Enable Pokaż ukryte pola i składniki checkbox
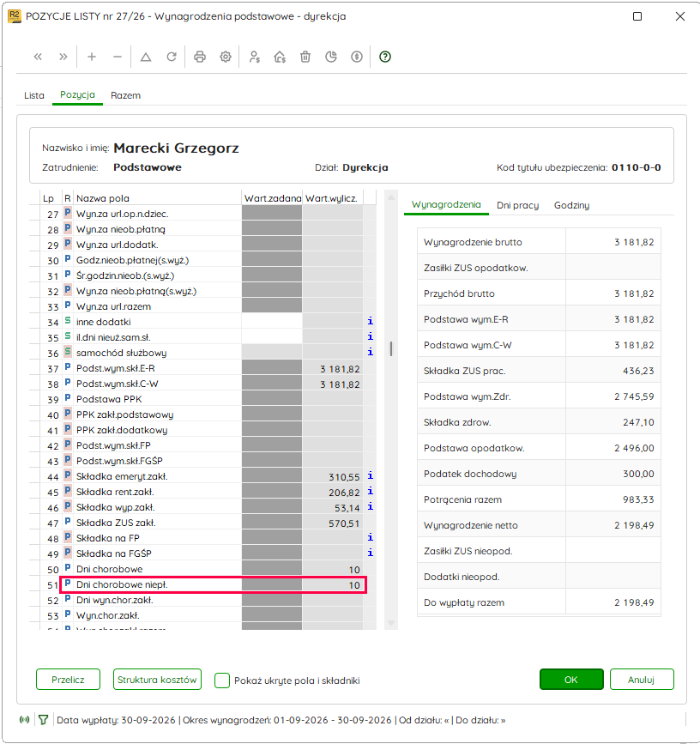Screen dimensions: 700x744 click(x=222, y=680)
